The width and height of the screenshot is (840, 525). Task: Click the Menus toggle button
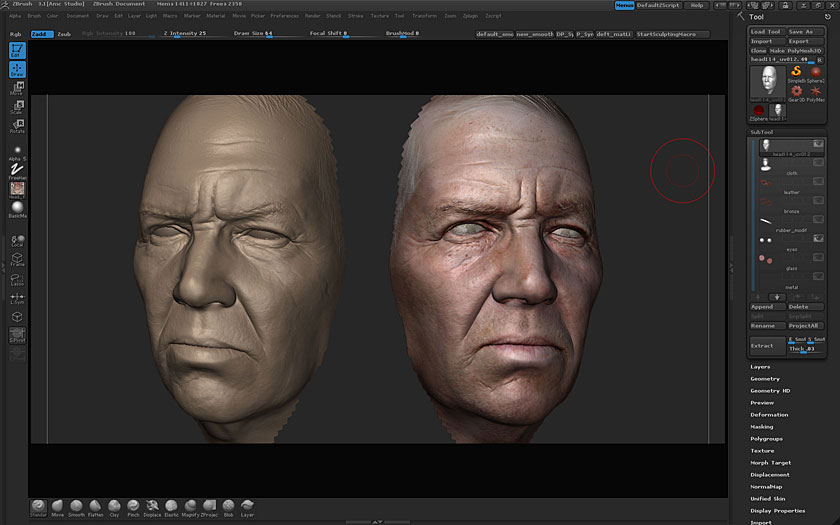point(624,5)
